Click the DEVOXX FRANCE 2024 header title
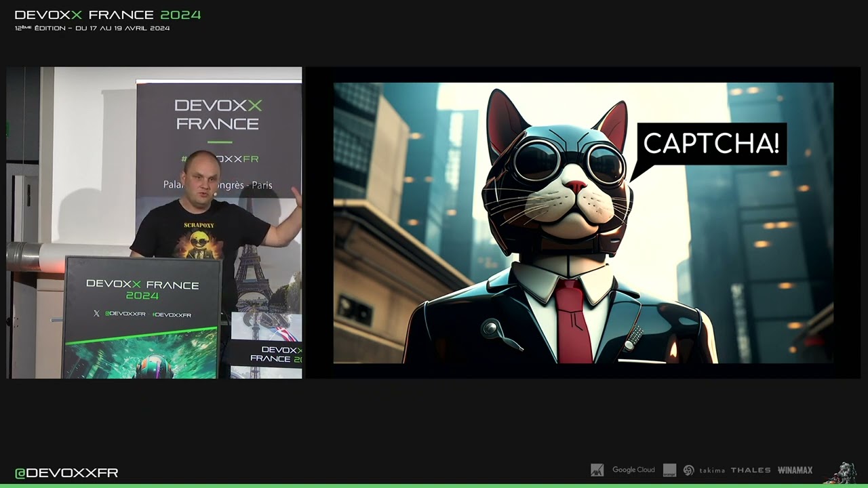Image resolution: width=868 pixels, height=488 pixels. coord(108,15)
